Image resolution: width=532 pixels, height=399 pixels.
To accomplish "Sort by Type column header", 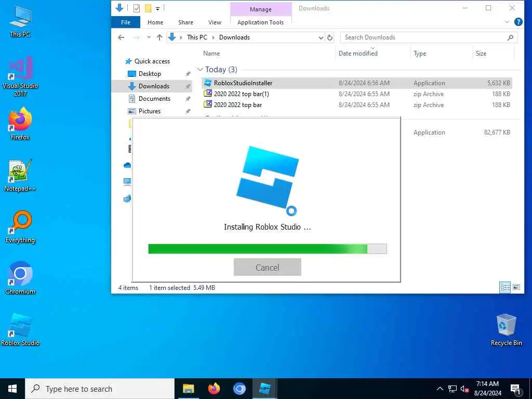I will pyautogui.click(x=420, y=54).
